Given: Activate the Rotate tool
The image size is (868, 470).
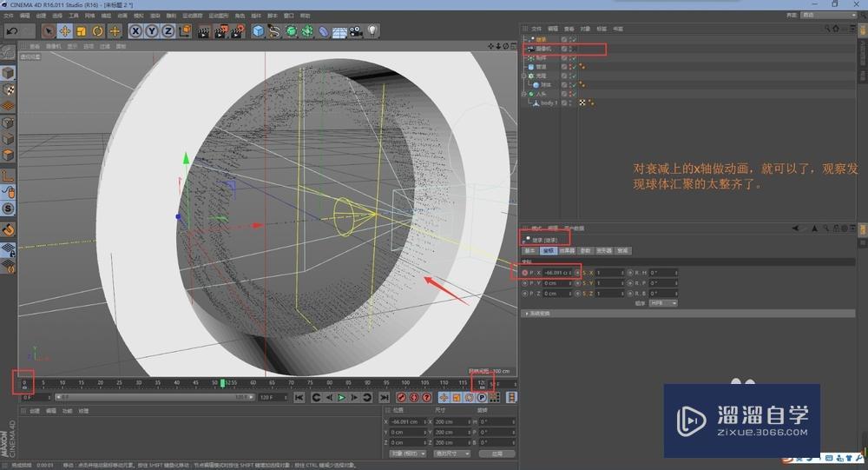Looking at the screenshot, I should point(98,31).
